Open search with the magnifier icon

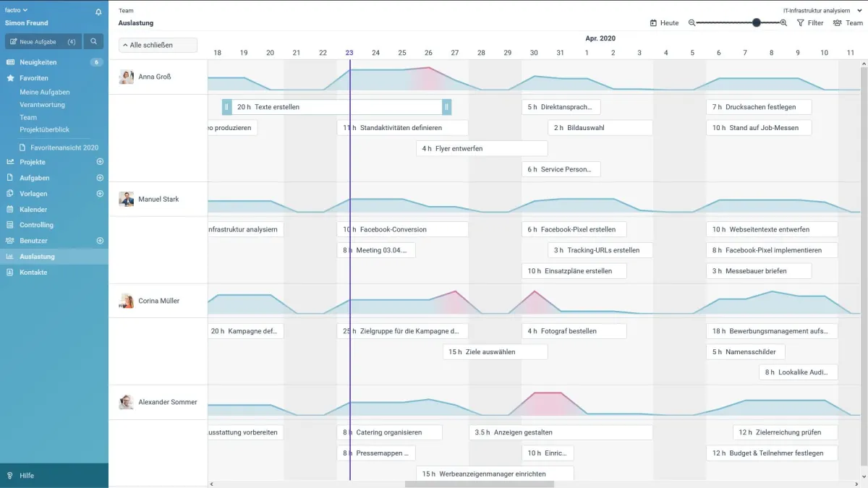click(x=93, y=42)
